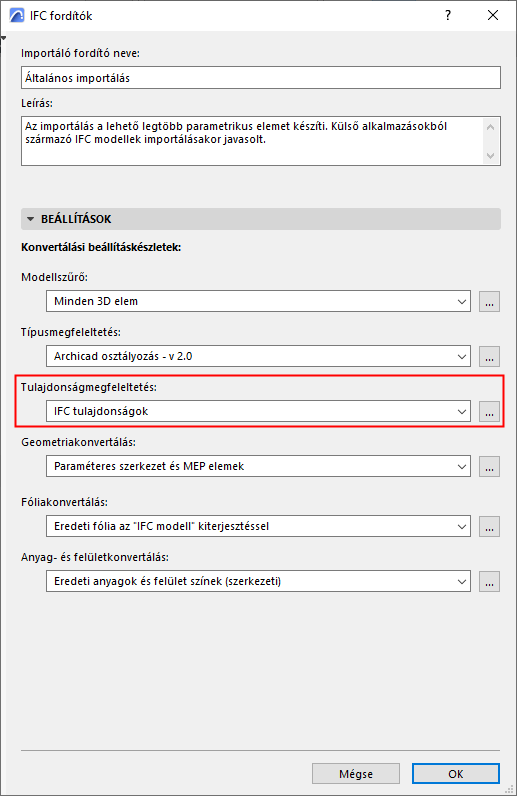This screenshot has height=796, width=517.
Task: Open Anyag- és felületkonvertálás ellipsis settings
Action: (x=489, y=582)
